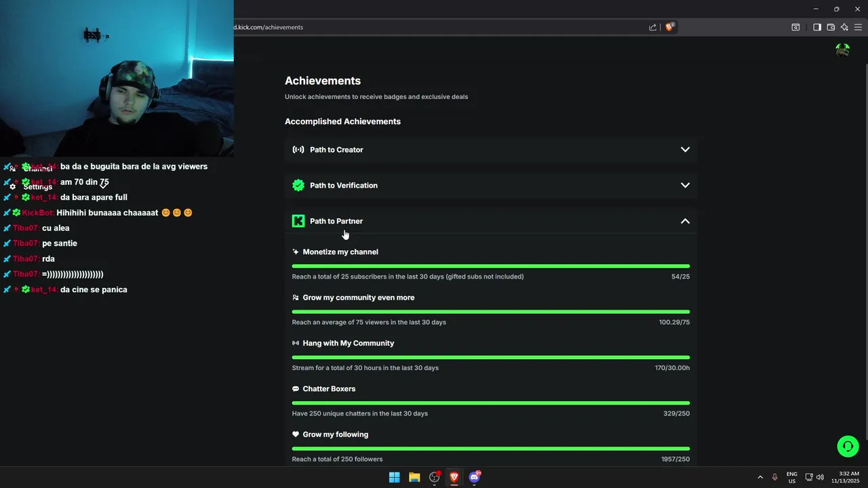
Task: Click the Grow my community progress bar
Action: pyautogui.click(x=491, y=312)
